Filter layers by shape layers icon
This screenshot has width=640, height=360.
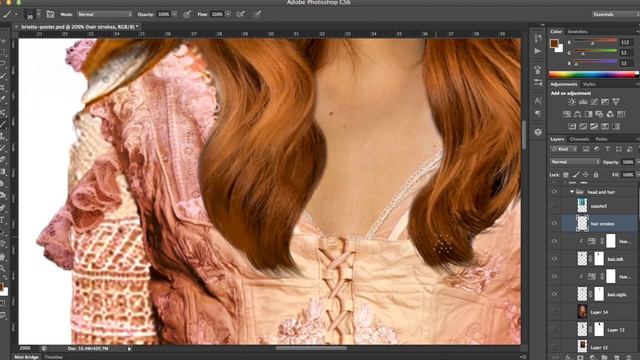pyautogui.click(x=619, y=149)
